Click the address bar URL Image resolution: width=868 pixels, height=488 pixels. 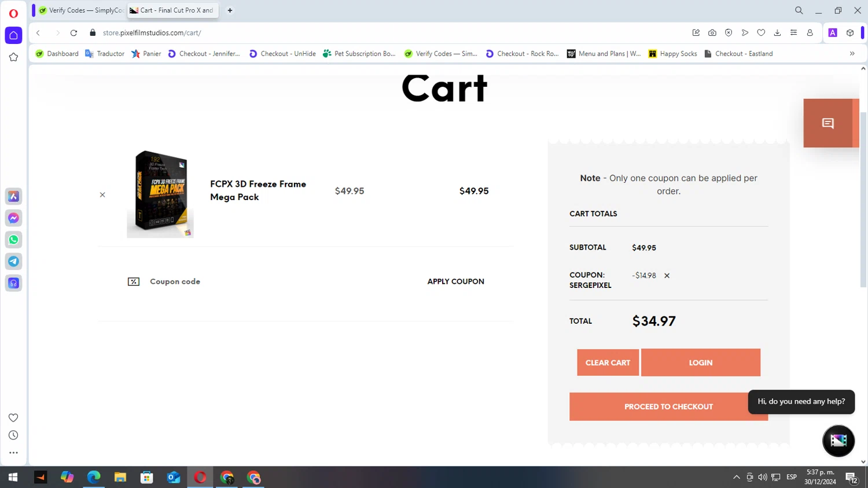click(152, 33)
